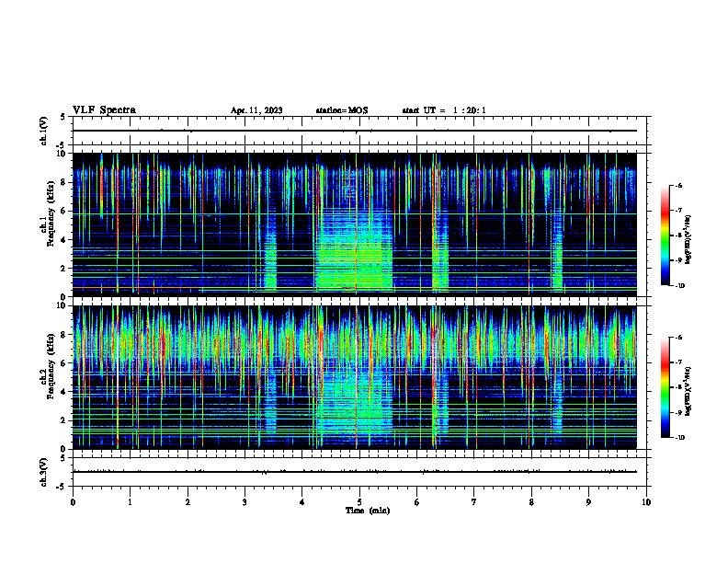
Task: Click the upper color scale bar
Action: [665, 236]
